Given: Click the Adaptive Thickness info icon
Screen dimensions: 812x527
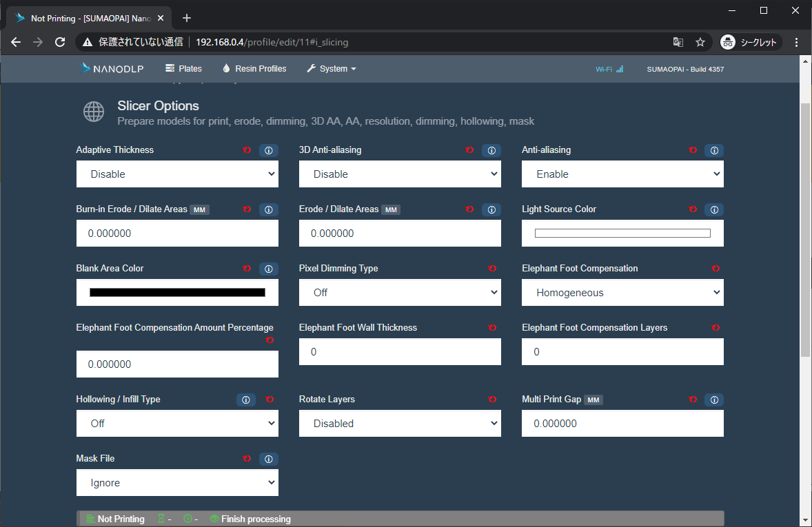Looking at the screenshot, I should [x=269, y=151].
